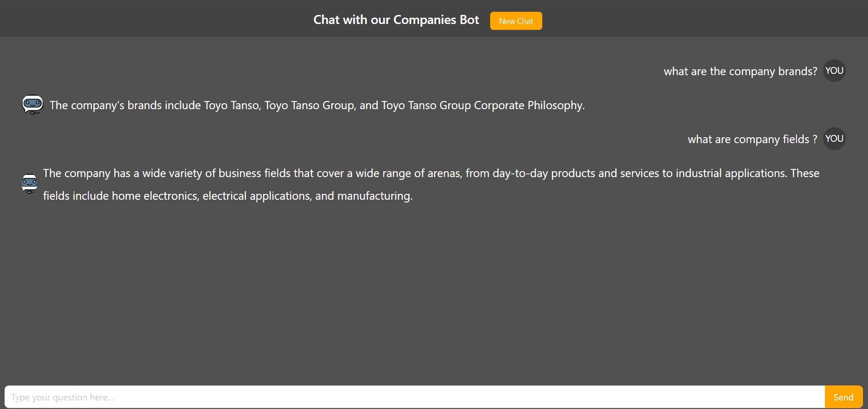This screenshot has height=409, width=868.
Task: Click the orange Send button
Action: click(x=844, y=397)
